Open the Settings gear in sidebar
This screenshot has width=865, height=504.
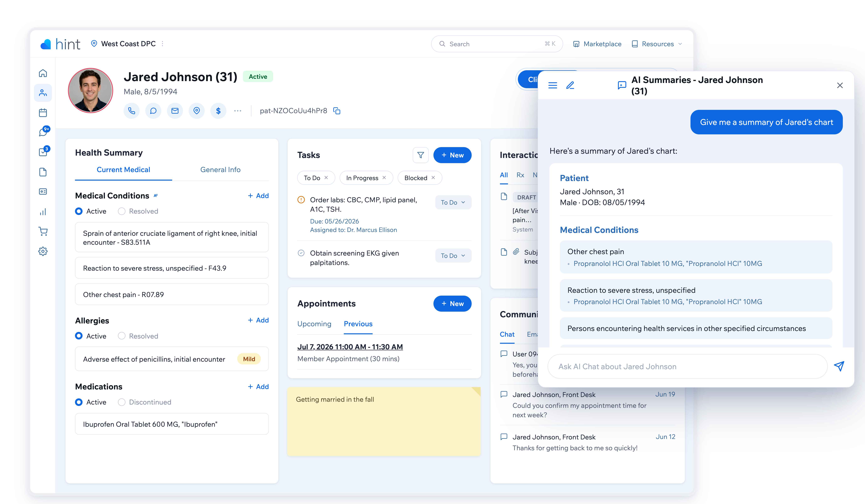43,251
